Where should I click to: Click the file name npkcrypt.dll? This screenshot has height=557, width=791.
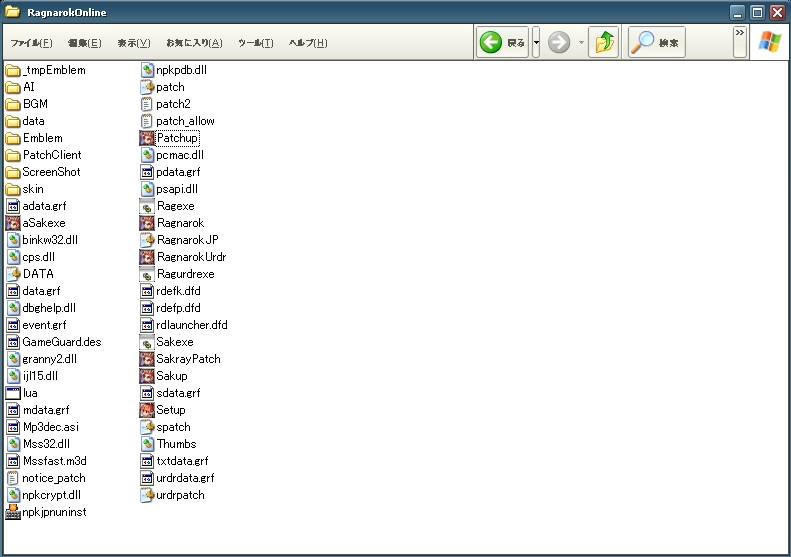[51, 495]
